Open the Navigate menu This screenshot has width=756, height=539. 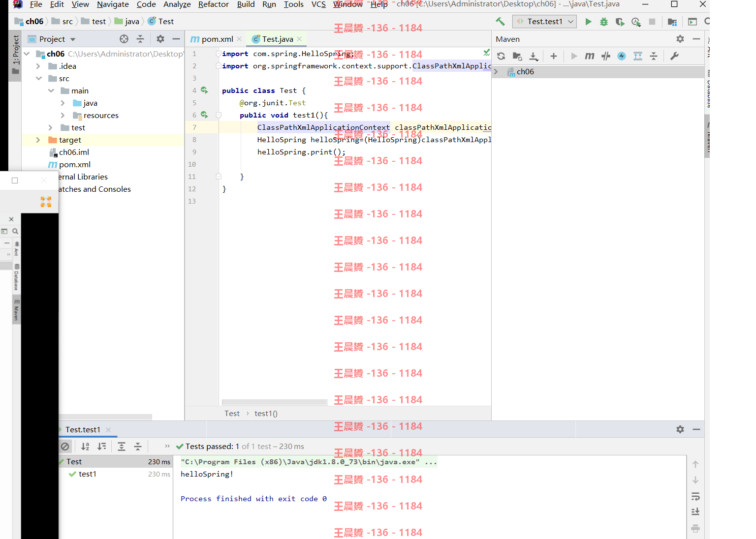[x=113, y=4]
